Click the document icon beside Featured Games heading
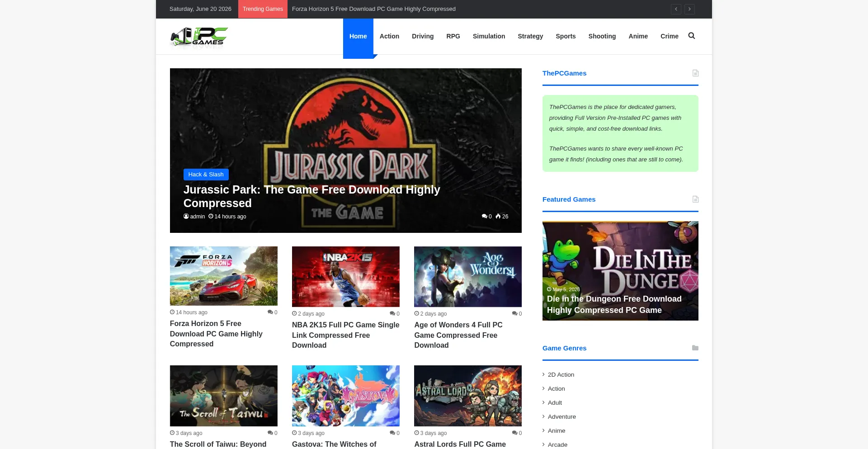Screen dimensions: 868x449 click(695, 199)
